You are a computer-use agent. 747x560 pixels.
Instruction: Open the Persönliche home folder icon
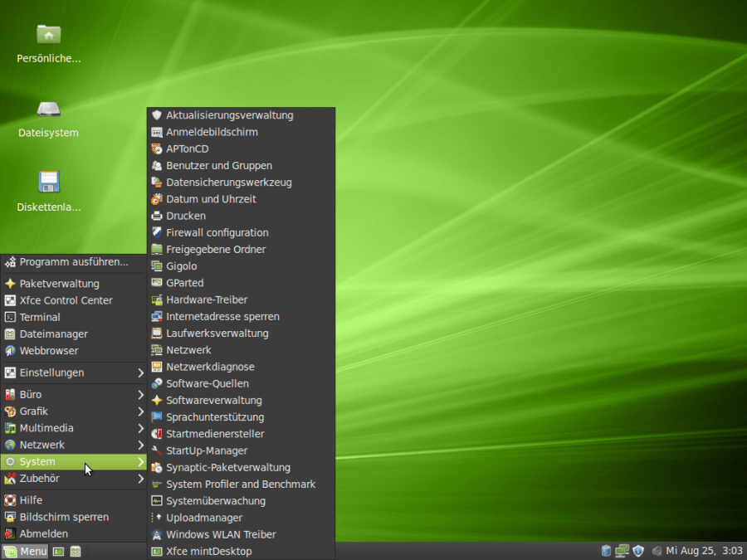(x=48, y=35)
